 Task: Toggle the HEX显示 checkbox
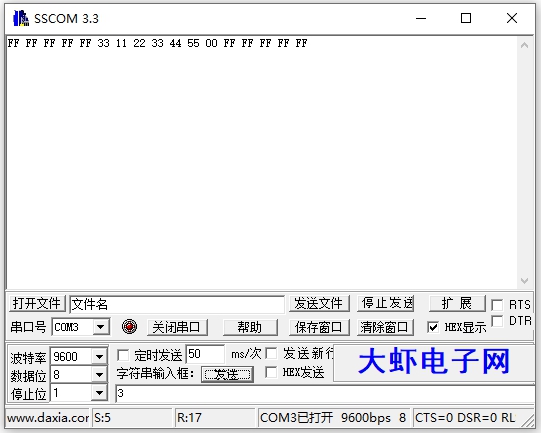pyautogui.click(x=433, y=327)
